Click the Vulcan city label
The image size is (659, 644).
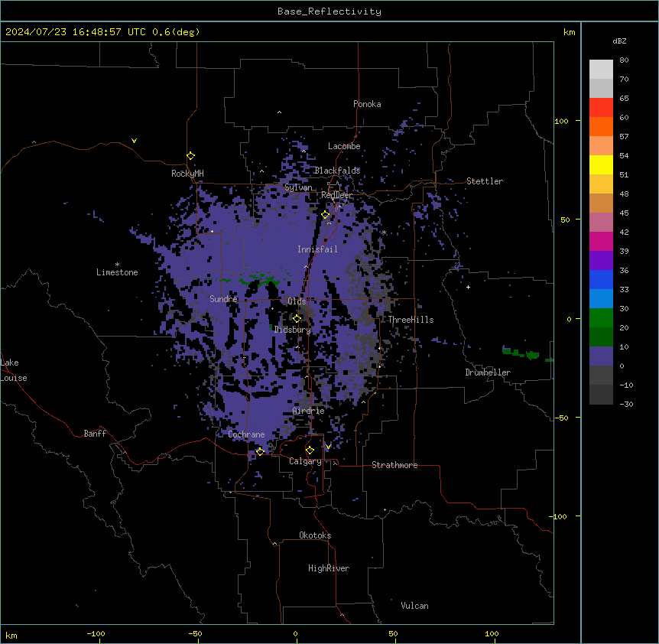click(x=415, y=606)
